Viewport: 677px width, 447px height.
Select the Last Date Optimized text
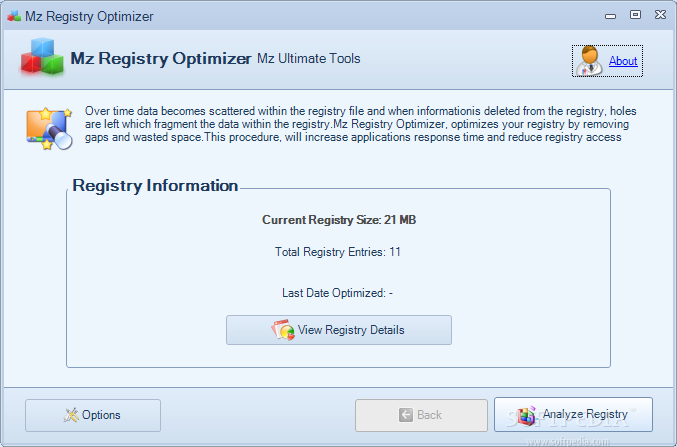tap(337, 293)
